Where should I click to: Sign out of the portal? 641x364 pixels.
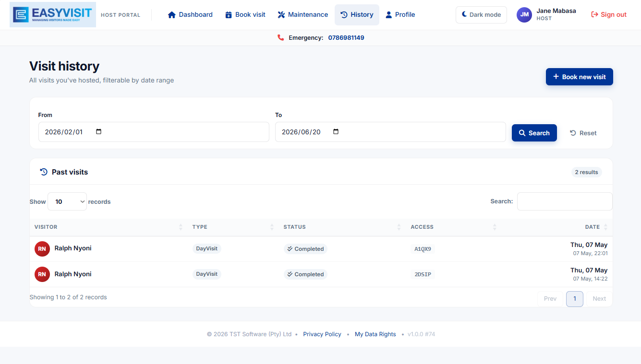pos(609,15)
